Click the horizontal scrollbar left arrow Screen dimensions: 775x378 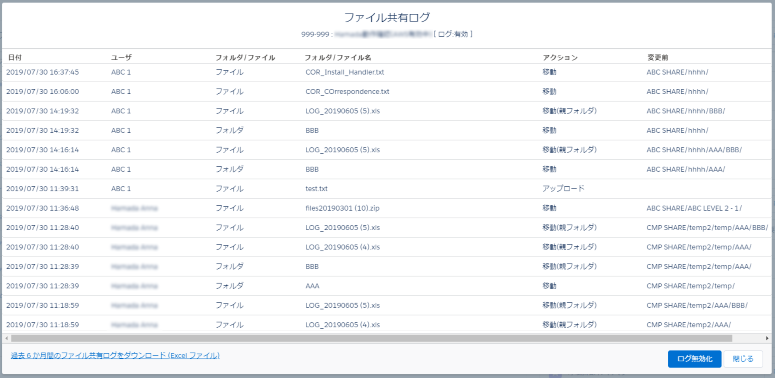[6, 338]
